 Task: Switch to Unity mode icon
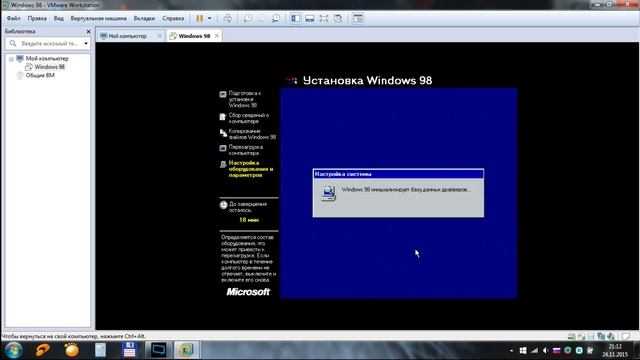pos(338,18)
